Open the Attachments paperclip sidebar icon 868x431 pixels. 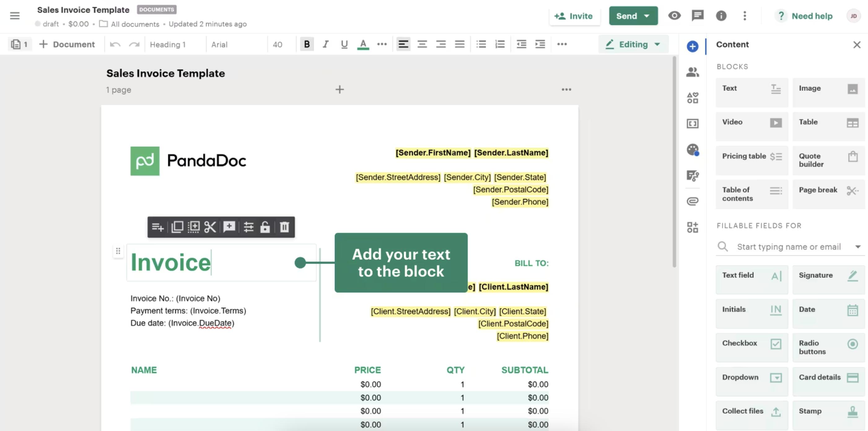(x=692, y=201)
